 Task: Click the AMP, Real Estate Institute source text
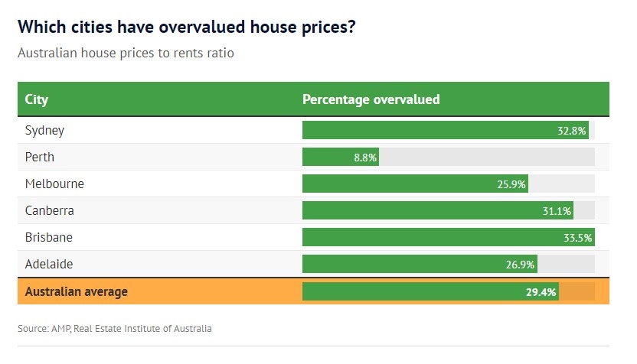point(115,328)
